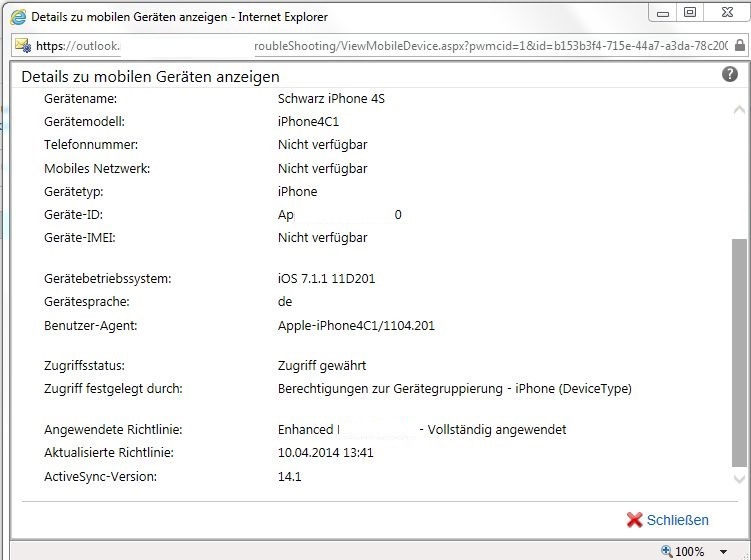Click the Zugriff gewährt status text
Viewport: 751px width, 560px height.
click(322, 366)
